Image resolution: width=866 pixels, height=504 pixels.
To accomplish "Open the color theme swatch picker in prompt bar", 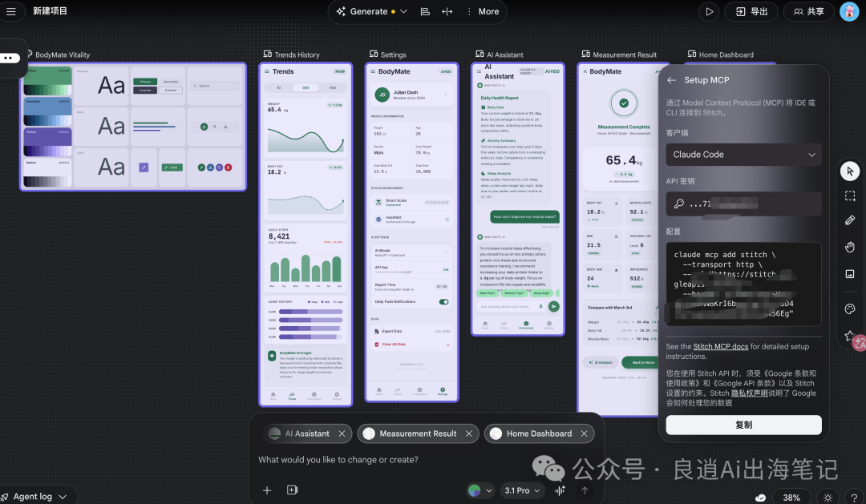I will coord(480,490).
